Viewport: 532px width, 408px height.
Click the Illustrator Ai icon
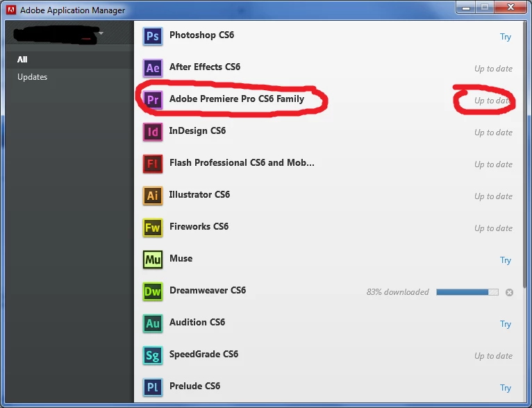coord(153,196)
